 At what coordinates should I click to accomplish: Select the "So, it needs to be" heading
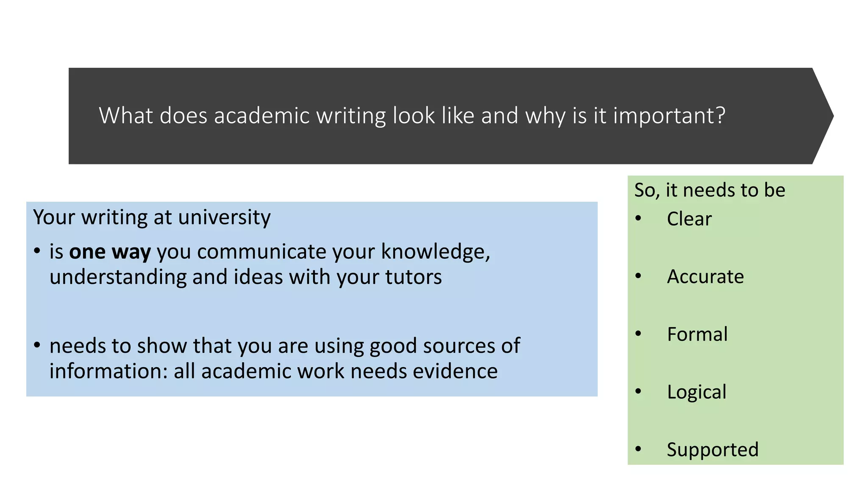click(709, 190)
